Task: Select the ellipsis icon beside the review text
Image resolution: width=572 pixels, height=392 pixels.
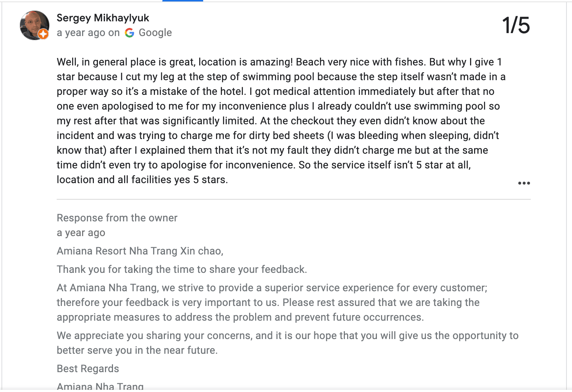Action: pyautogui.click(x=524, y=183)
